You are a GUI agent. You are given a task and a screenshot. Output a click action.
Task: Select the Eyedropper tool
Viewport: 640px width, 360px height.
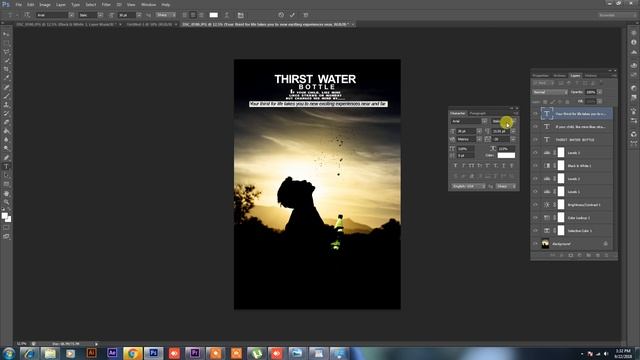point(6,78)
